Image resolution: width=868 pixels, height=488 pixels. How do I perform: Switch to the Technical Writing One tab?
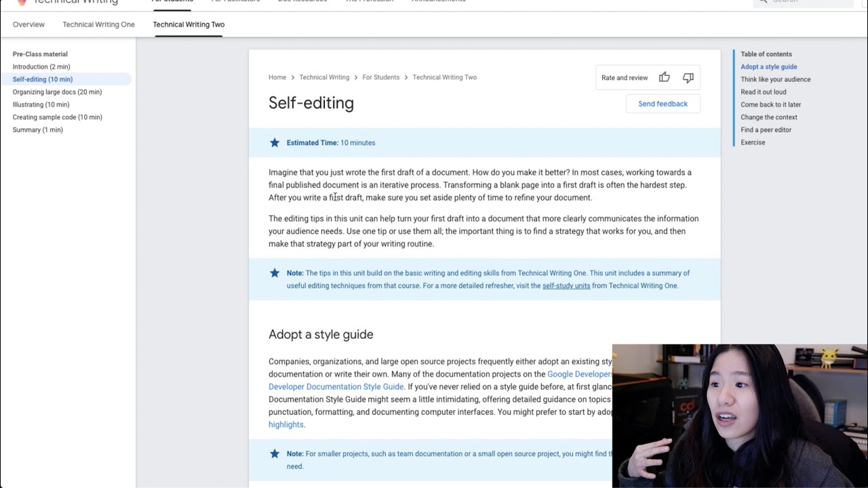click(99, 24)
